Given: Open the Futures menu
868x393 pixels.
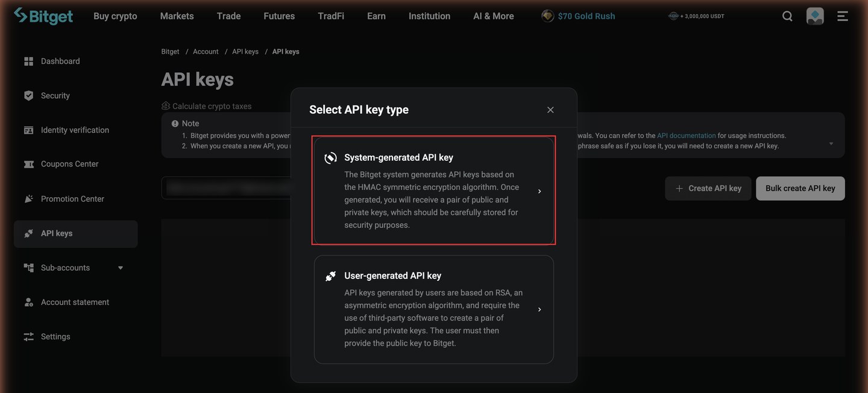Looking at the screenshot, I should coord(279,16).
